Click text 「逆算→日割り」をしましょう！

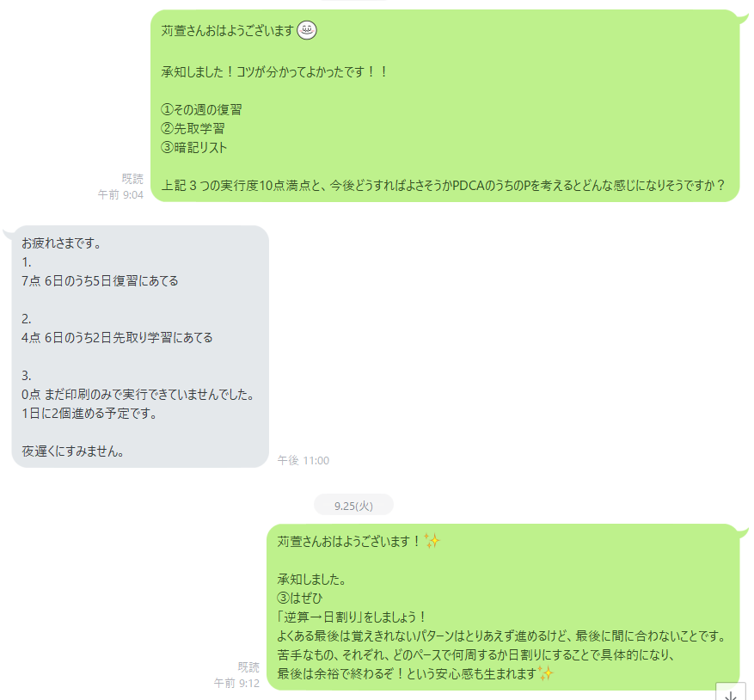pos(352,617)
